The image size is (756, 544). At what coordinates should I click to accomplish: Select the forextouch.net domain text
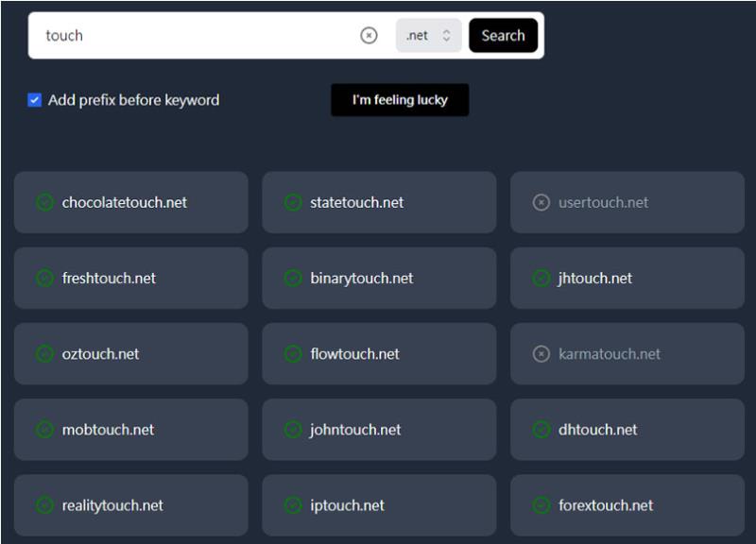606,505
